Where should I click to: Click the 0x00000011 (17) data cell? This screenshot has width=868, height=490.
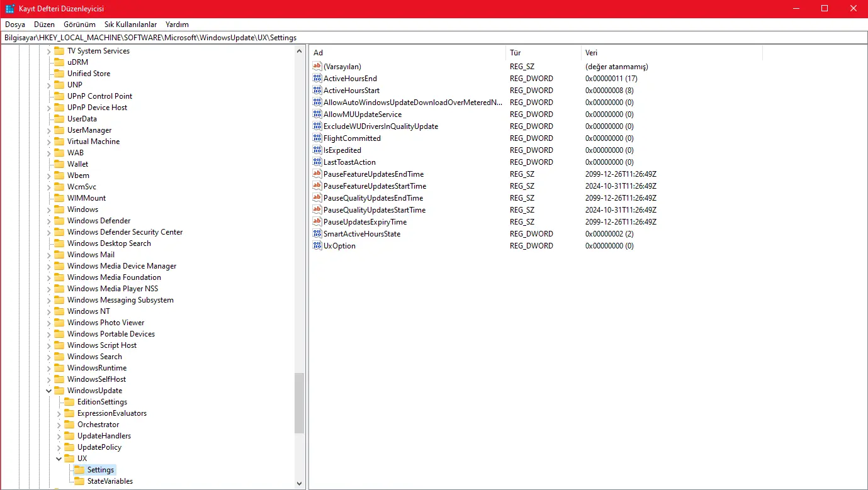coord(611,79)
